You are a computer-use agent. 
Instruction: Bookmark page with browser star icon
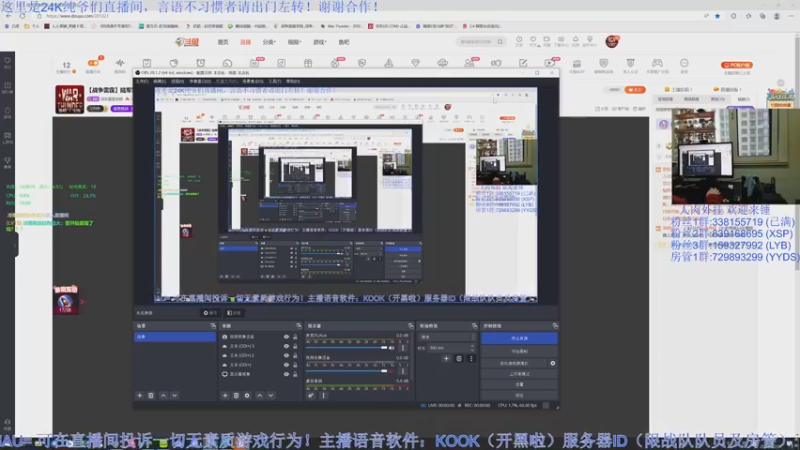pos(717,16)
